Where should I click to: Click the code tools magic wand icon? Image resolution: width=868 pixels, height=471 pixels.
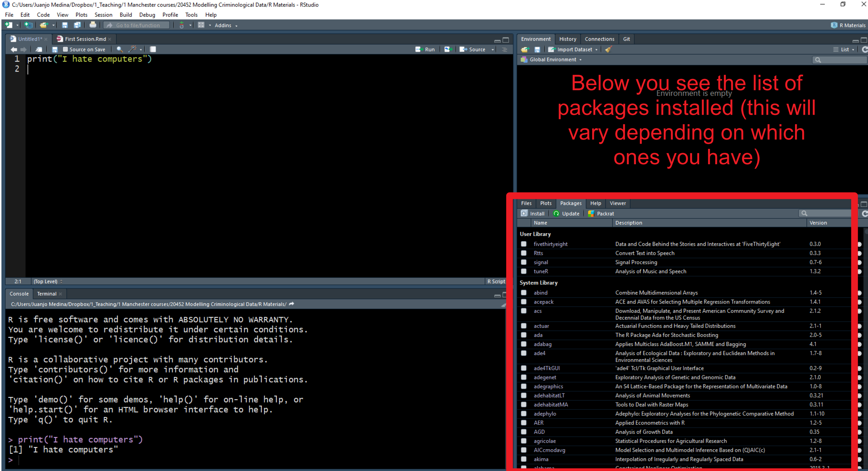(x=133, y=49)
